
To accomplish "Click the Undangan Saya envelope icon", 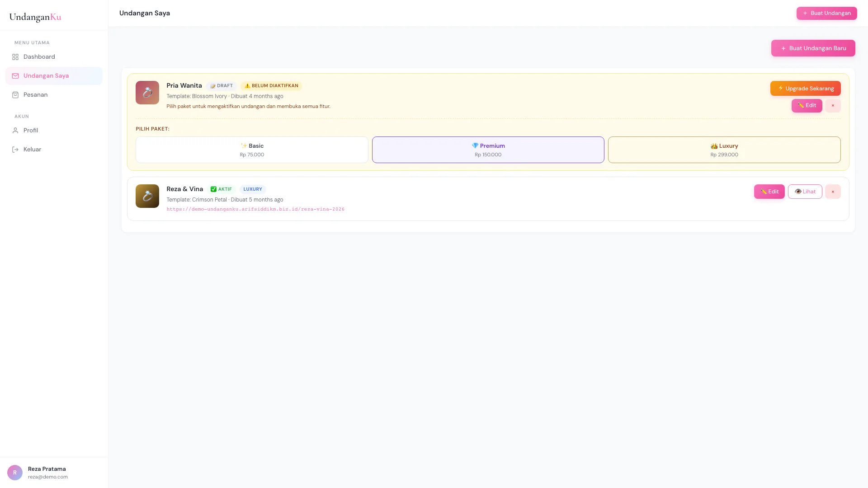I will coord(15,76).
